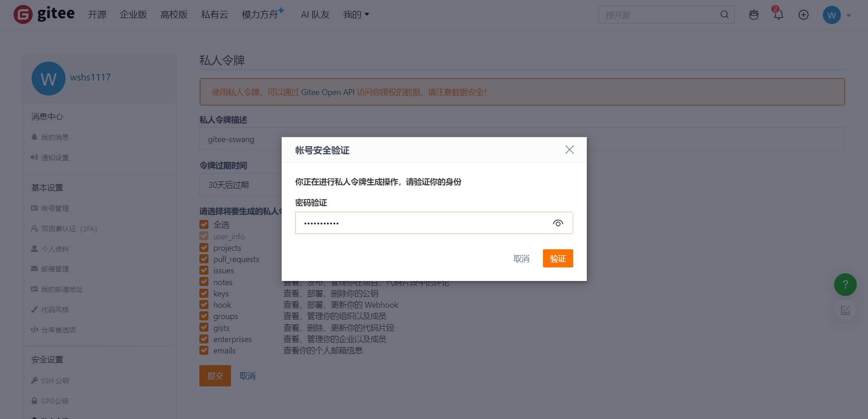Click the green help question mark button

coord(845,285)
